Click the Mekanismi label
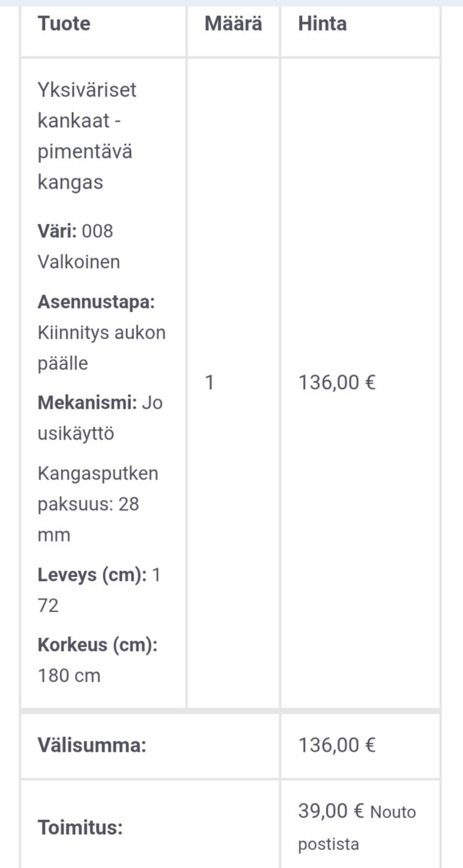The image size is (463, 868). [x=87, y=403]
